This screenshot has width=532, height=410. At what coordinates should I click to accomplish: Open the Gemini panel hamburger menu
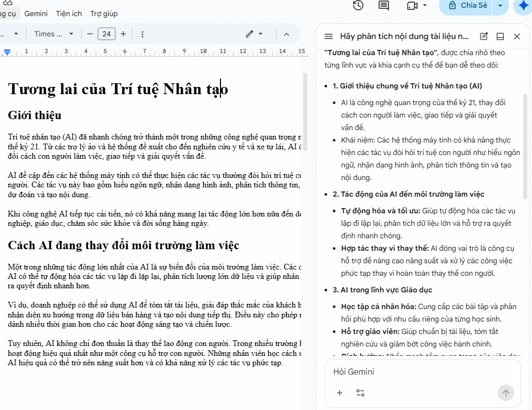click(329, 36)
